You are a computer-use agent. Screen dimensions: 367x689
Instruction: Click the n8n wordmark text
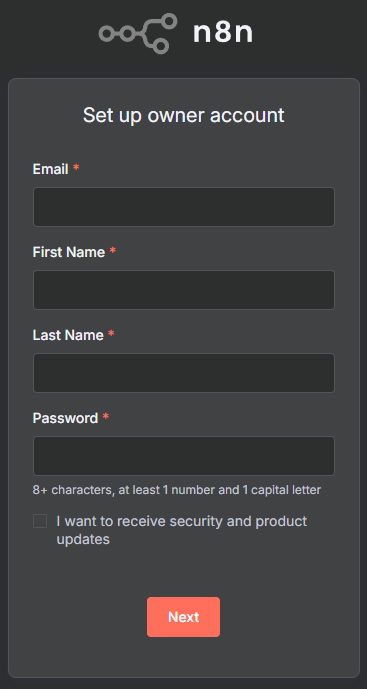click(x=223, y=33)
